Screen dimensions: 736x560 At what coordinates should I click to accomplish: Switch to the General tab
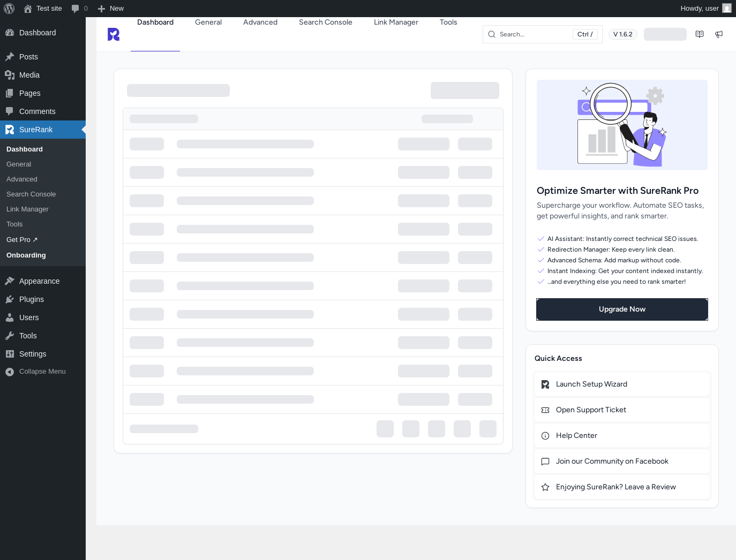208,22
